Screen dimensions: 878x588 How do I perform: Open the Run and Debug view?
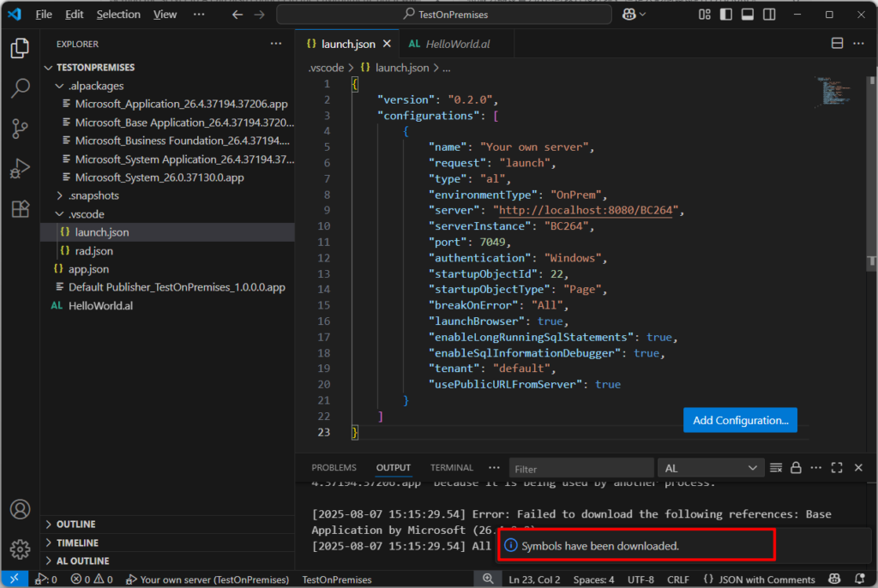[20, 169]
